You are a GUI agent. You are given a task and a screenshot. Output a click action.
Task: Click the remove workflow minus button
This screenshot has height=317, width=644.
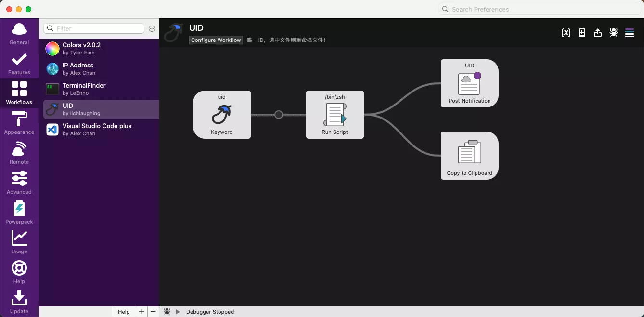153,312
